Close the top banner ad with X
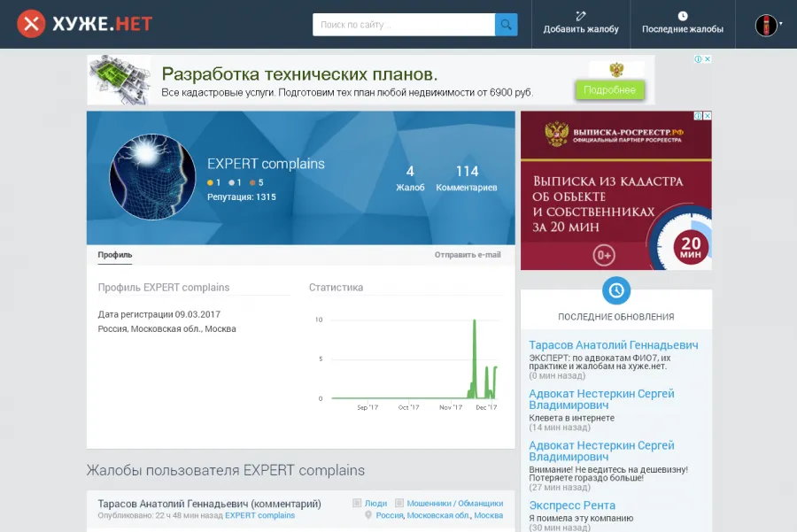 (x=707, y=59)
